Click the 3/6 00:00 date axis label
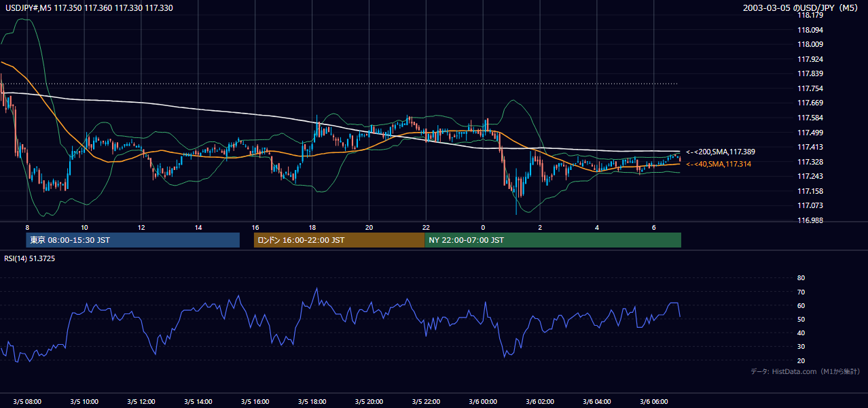The image size is (868, 408). coord(483,402)
